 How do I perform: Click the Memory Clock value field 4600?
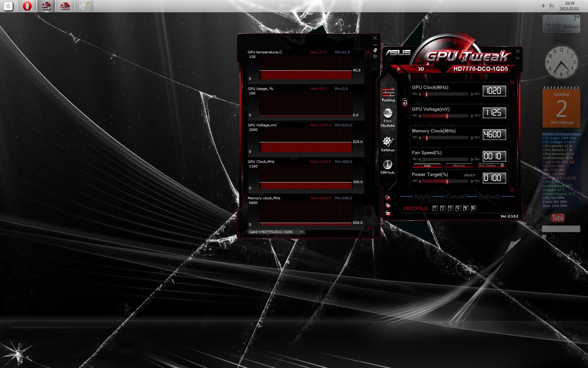point(494,134)
